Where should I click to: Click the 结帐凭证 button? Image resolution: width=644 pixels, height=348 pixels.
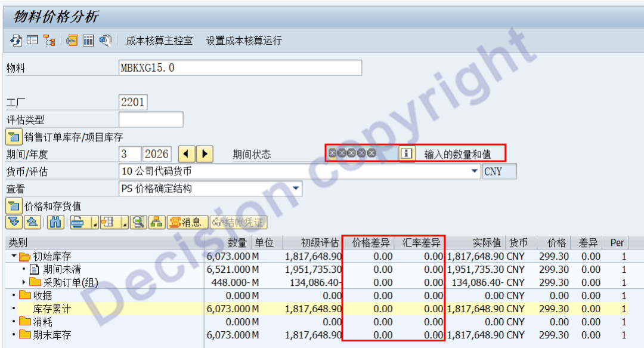click(x=239, y=223)
